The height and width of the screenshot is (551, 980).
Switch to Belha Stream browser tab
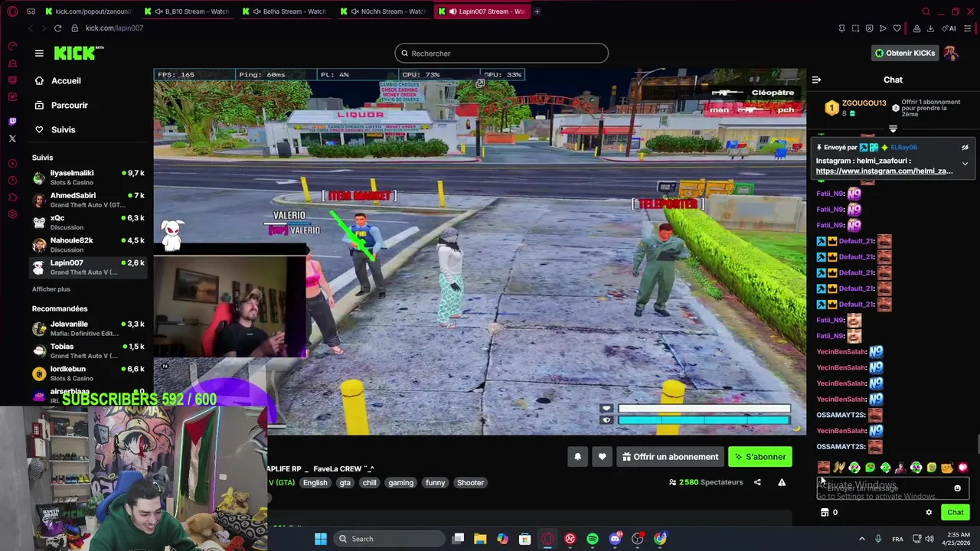pyautogui.click(x=286, y=11)
